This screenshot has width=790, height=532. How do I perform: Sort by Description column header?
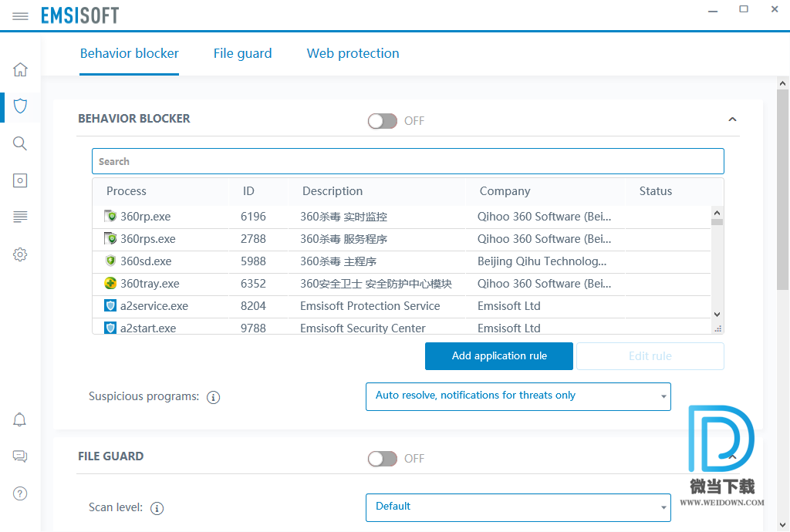coord(332,191)
